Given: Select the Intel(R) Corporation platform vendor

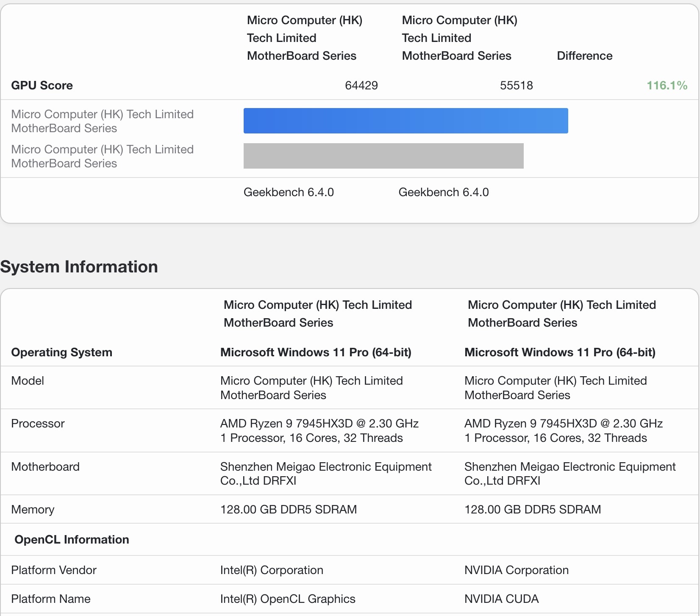Looking at the screenshot, I should tap(272, 570).
